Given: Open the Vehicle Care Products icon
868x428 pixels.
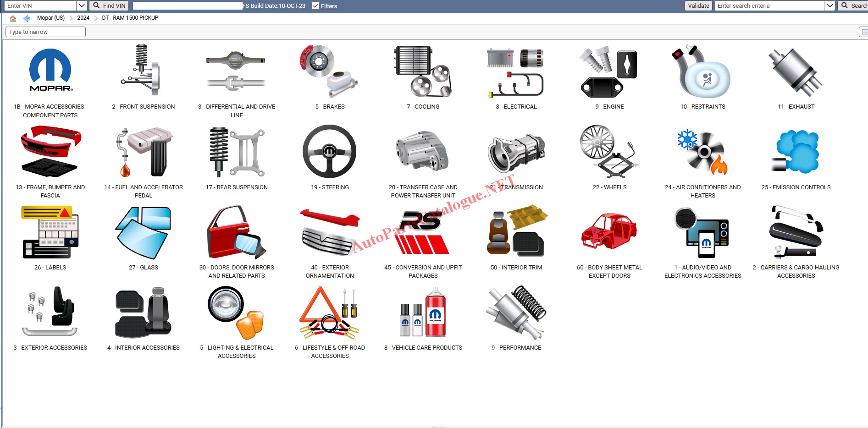Looking at the screenshot, I should tap(422, 313).
